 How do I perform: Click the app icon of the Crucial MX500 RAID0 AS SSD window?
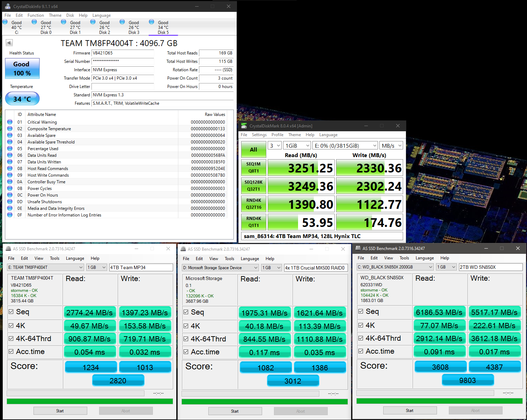(x=183, y=249)
